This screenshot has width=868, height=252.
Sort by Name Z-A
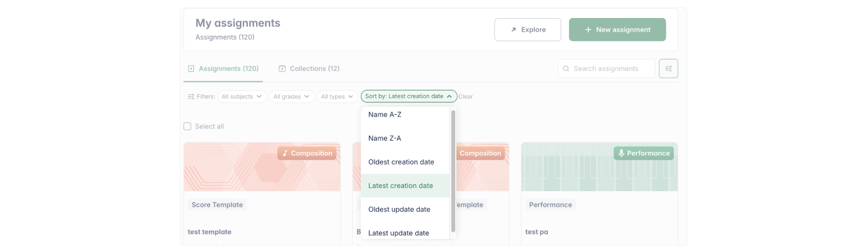coord(405,138)
